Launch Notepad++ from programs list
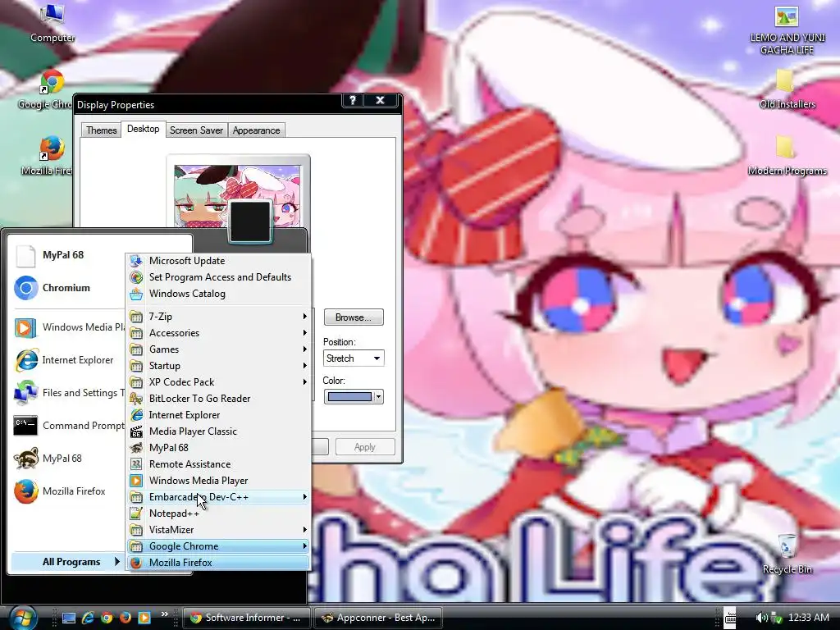The height and width of the screenshot is (630, 840). [x=218, y=514]
